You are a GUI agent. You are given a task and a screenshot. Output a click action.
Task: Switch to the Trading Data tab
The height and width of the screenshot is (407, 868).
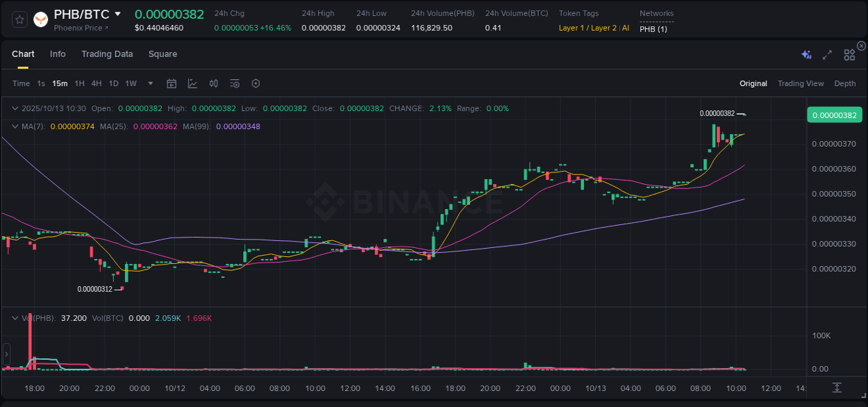[107, 53]
